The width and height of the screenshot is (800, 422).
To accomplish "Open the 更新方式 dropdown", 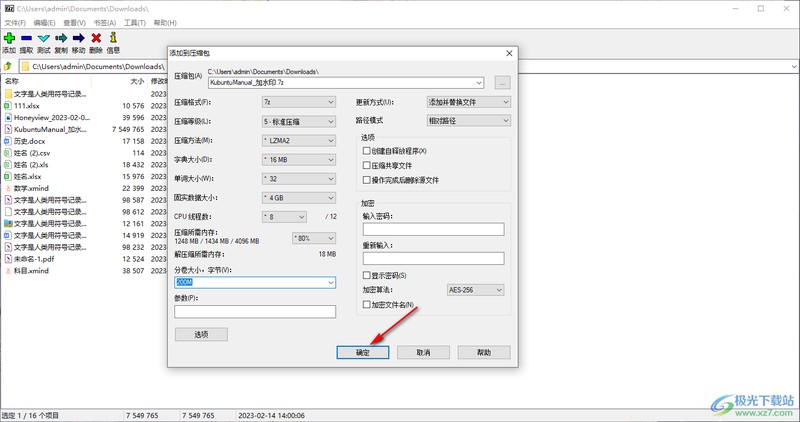I will pyautogui.click(x=468, y=102).
